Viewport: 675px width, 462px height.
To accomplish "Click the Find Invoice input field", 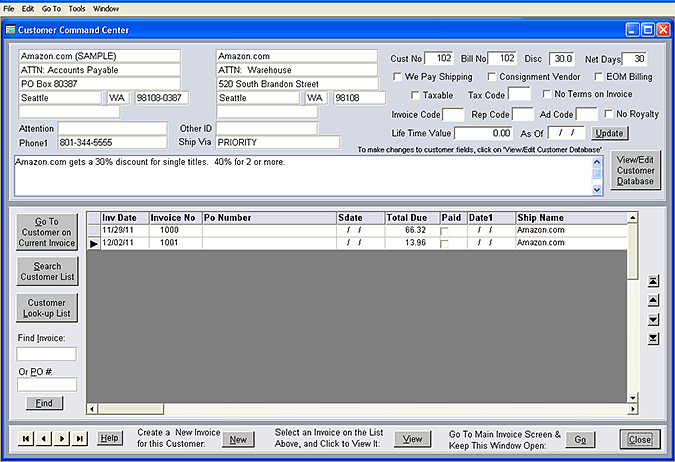I will 47,353.
